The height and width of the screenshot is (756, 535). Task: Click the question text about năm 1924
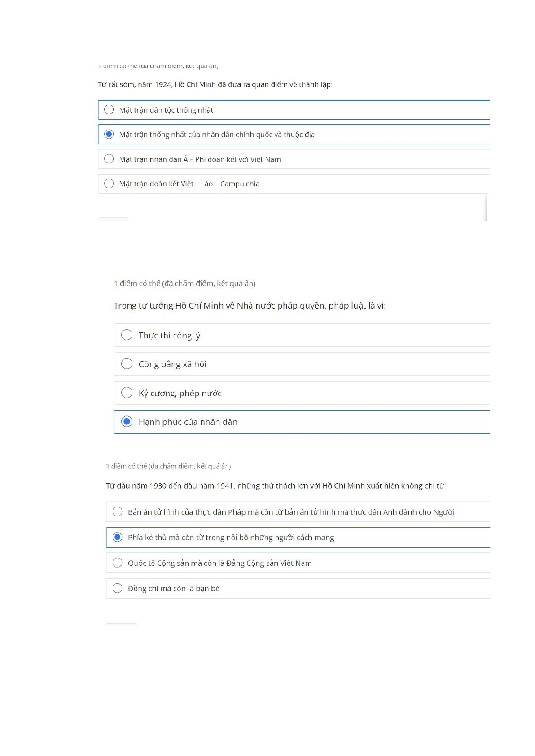coord(215,84)
